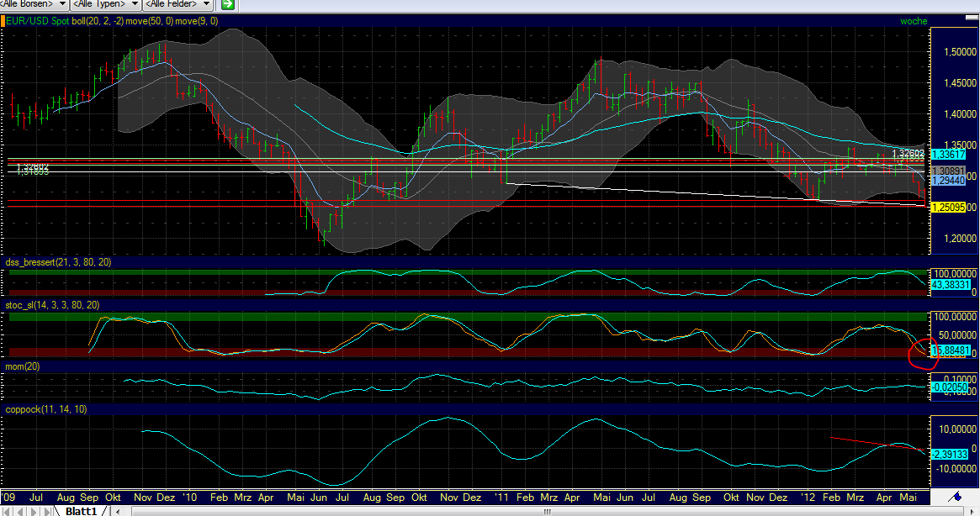The height and width of the screenshot is (516, 980).
Task: Go to next sheet using arrow
Action: pyautogui.click(x=34, y=512)
